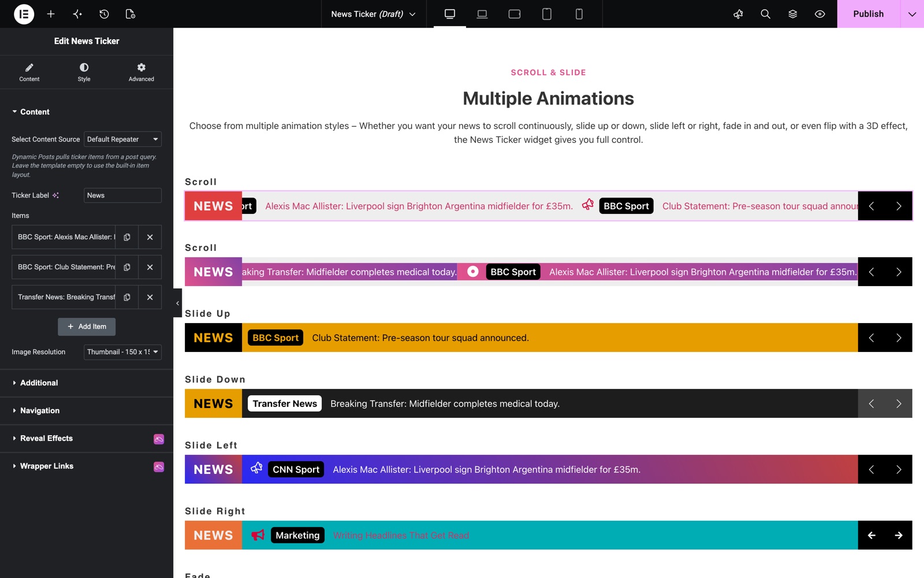924x578 pixels.
Task: Duplicate the Club Statement item
Action: (127, 267)
